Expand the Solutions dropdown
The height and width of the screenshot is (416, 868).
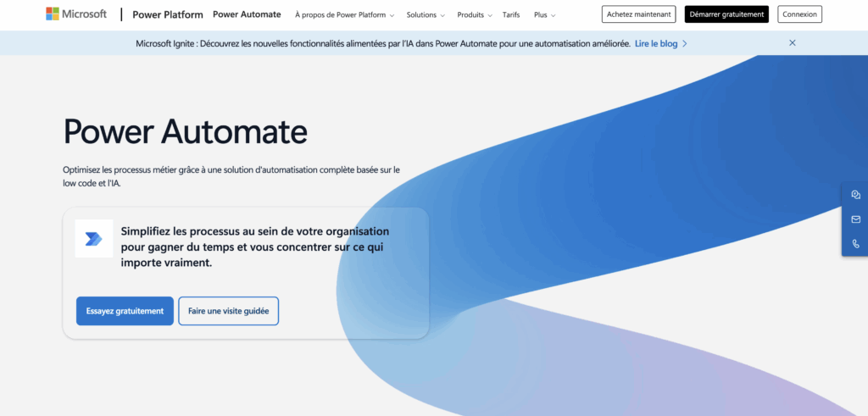pos(426,15)
